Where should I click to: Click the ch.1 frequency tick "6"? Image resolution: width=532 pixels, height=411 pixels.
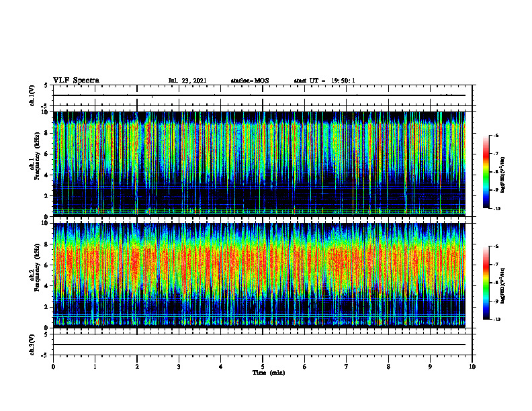tap(47, 154)
